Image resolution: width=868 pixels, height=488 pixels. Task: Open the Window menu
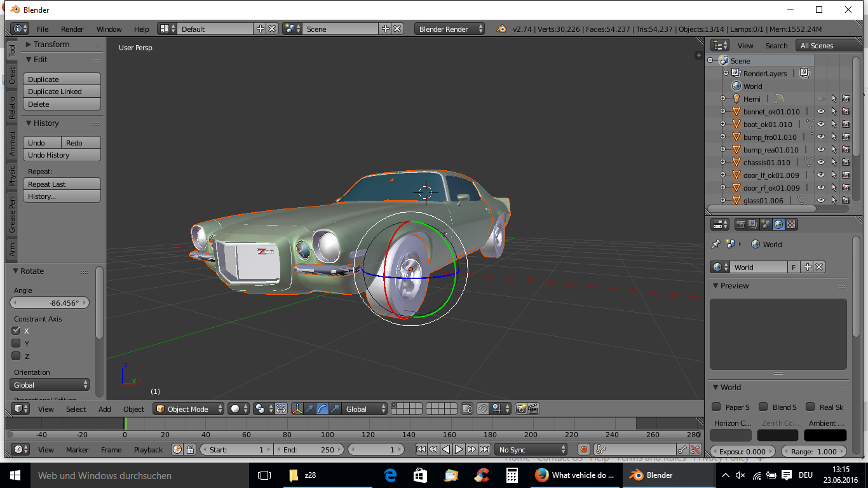[109, 29]
